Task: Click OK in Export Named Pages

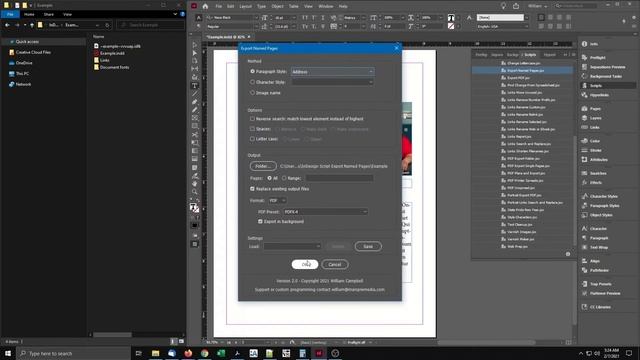Action: click(305, 264)
